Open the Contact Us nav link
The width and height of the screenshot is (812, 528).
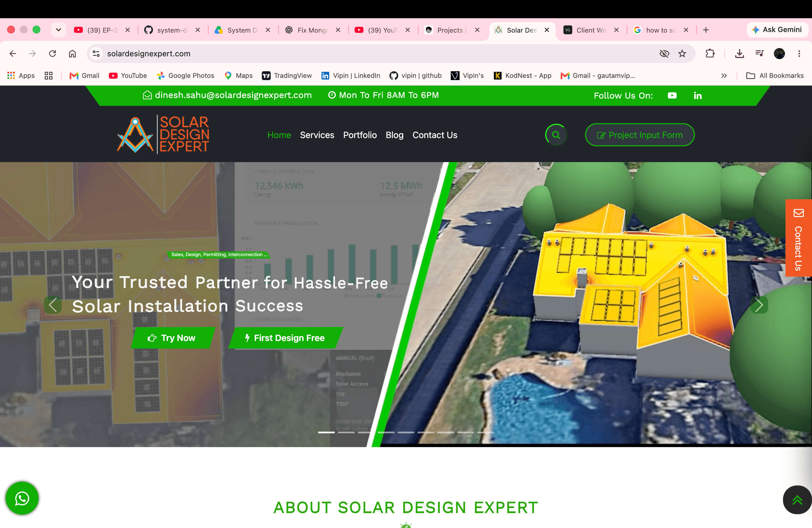tap(435, 135)
